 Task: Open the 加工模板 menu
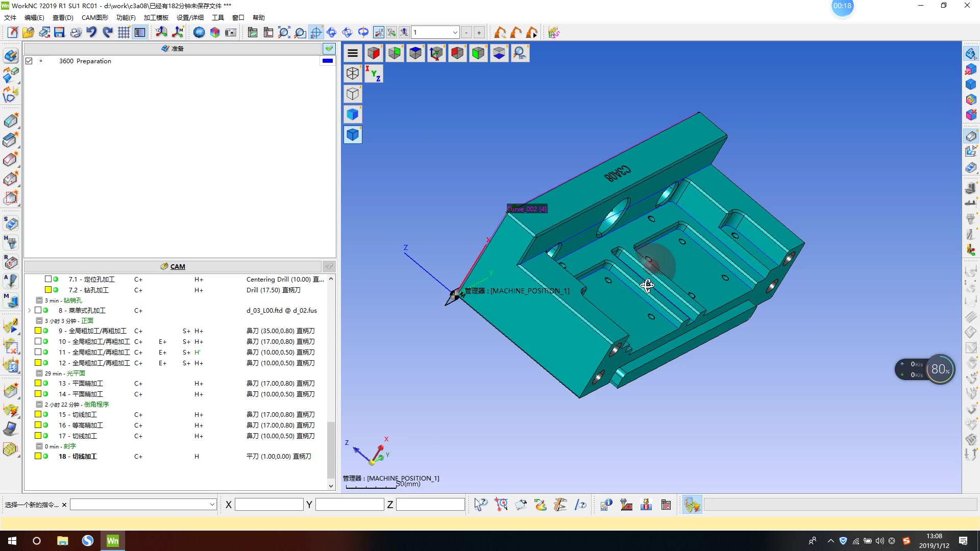156,17
